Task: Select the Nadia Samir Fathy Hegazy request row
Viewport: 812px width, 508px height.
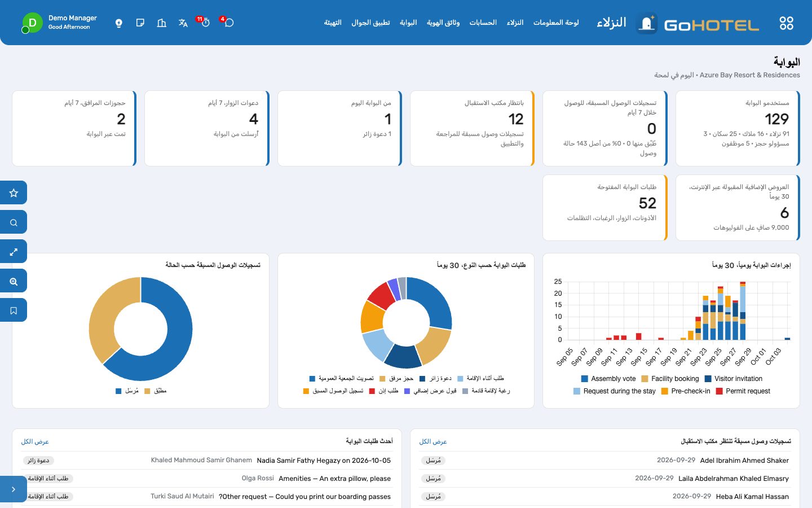Action: 207,461
